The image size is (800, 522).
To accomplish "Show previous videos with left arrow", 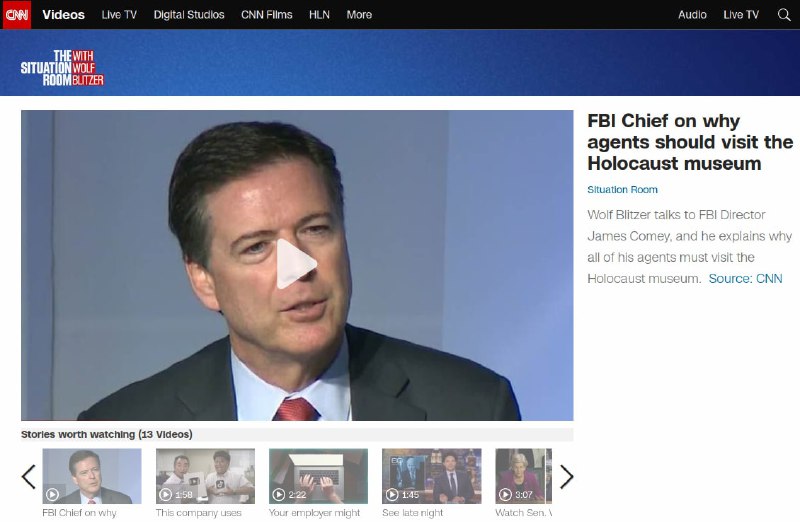I will [29, 477].
